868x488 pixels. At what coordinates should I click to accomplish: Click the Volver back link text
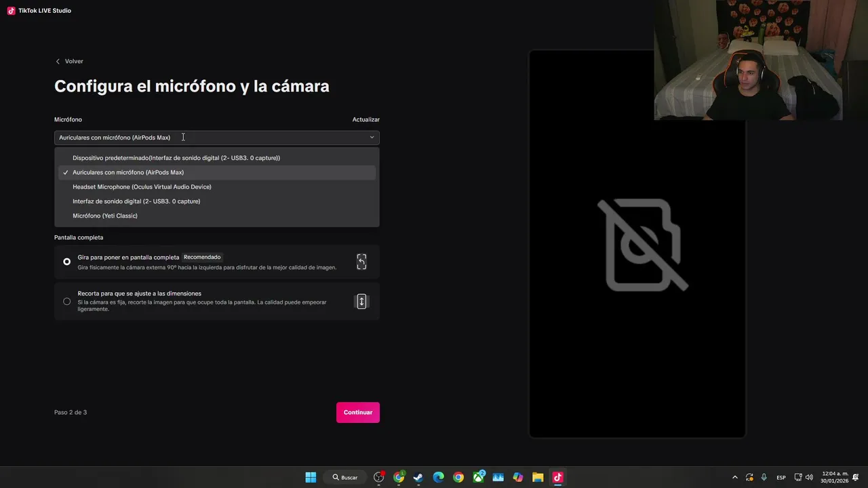74,61
